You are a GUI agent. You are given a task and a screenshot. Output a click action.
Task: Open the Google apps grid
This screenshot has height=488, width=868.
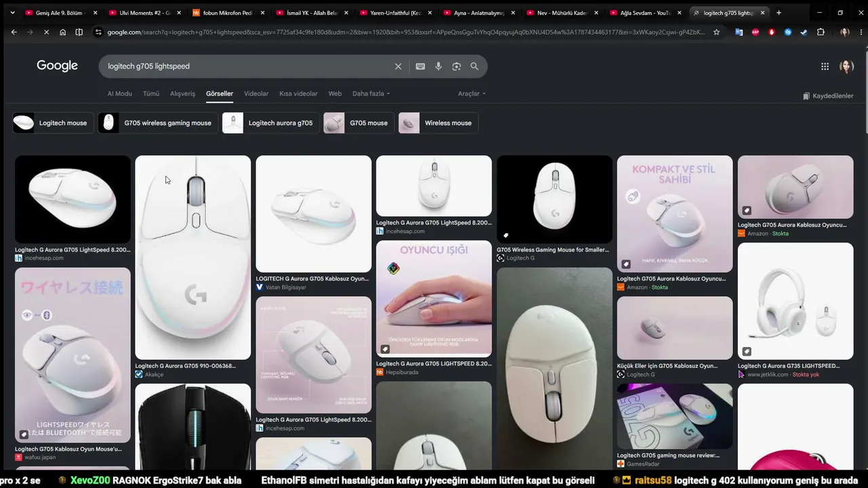coord(825,66)
